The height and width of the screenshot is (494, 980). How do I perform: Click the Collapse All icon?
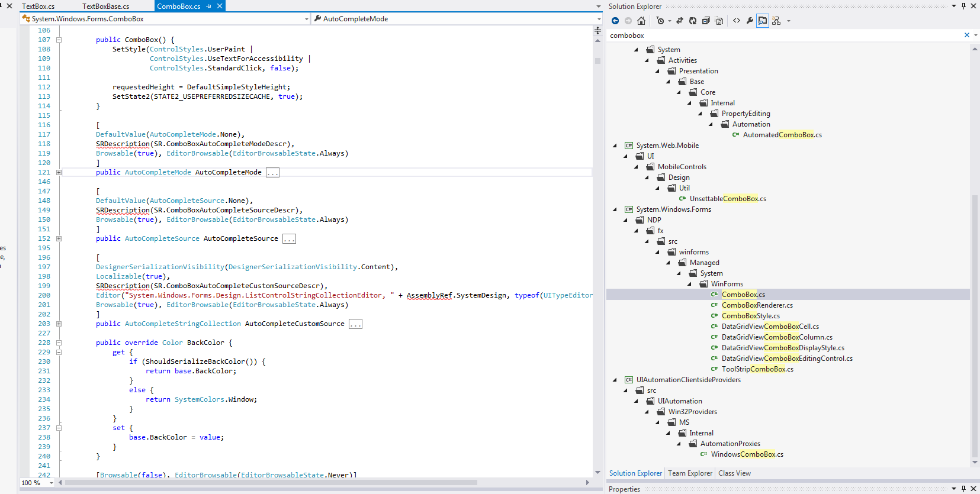click(x=706, y=21)
